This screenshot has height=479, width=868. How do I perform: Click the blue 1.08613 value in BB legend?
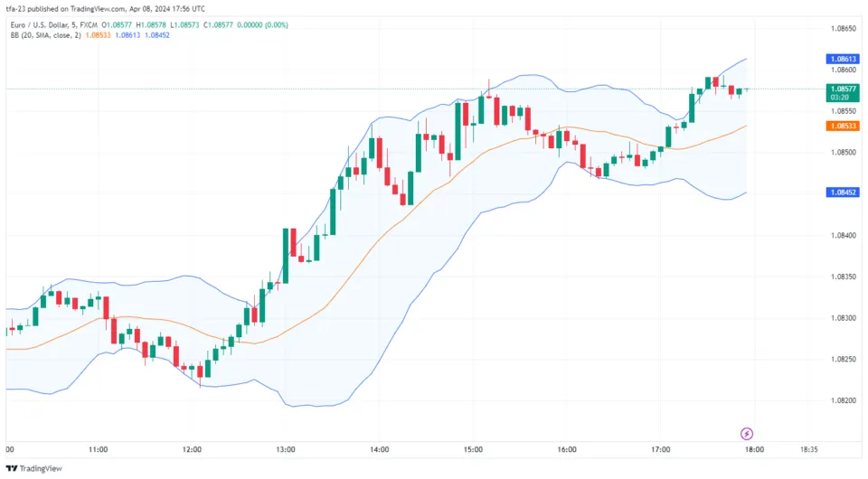pyautogui.click(x=129, y=35)
